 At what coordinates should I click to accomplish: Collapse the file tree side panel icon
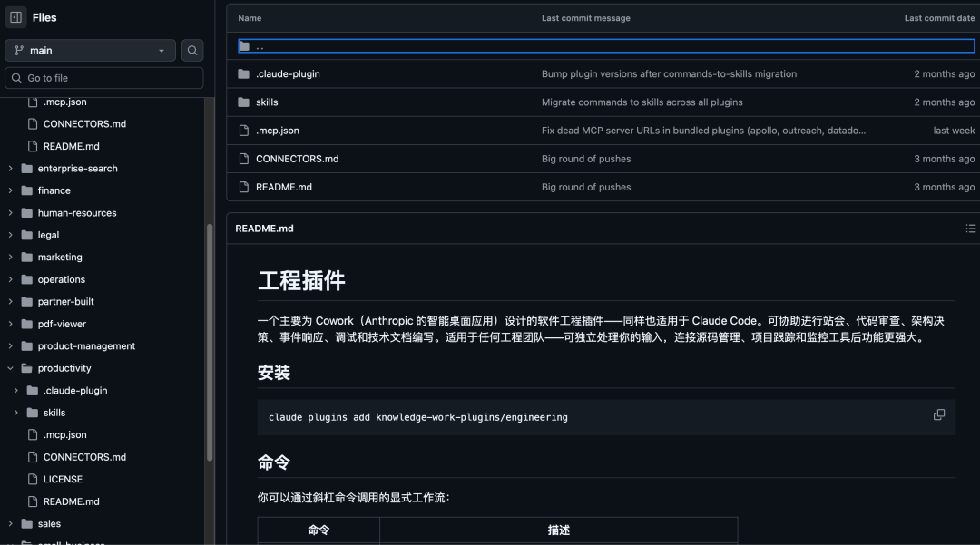15,17
